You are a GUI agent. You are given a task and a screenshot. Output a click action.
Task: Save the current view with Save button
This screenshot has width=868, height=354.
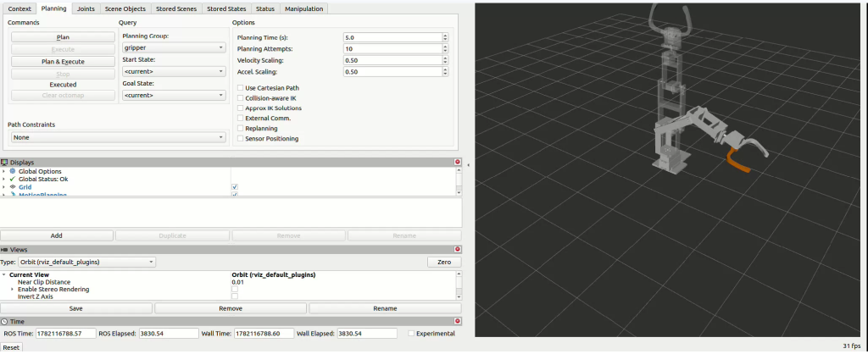click(75, 308)
